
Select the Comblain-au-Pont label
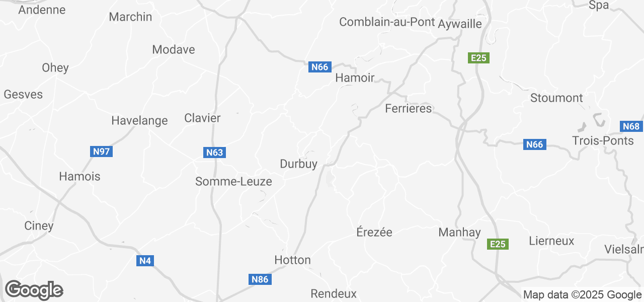[387, 22]
